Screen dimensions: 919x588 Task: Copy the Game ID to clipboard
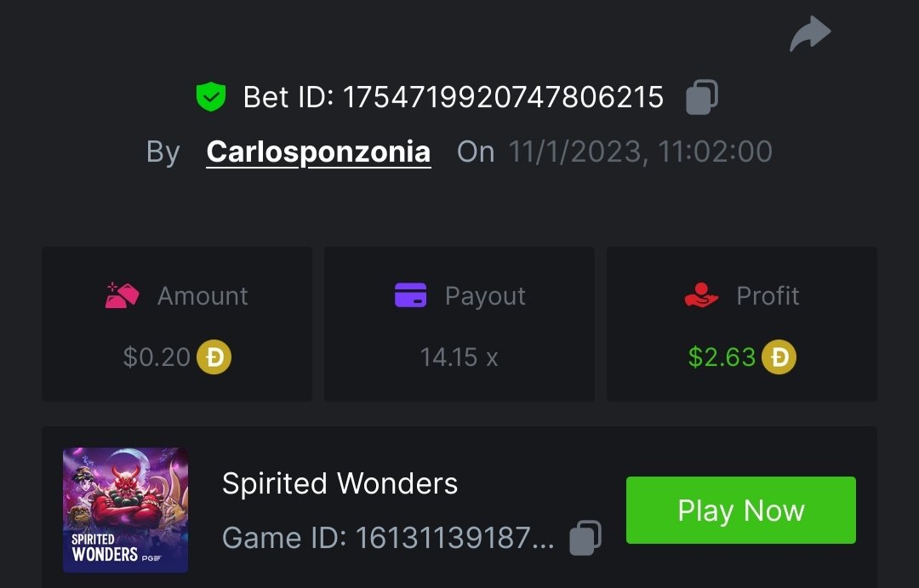coord(585,538)
